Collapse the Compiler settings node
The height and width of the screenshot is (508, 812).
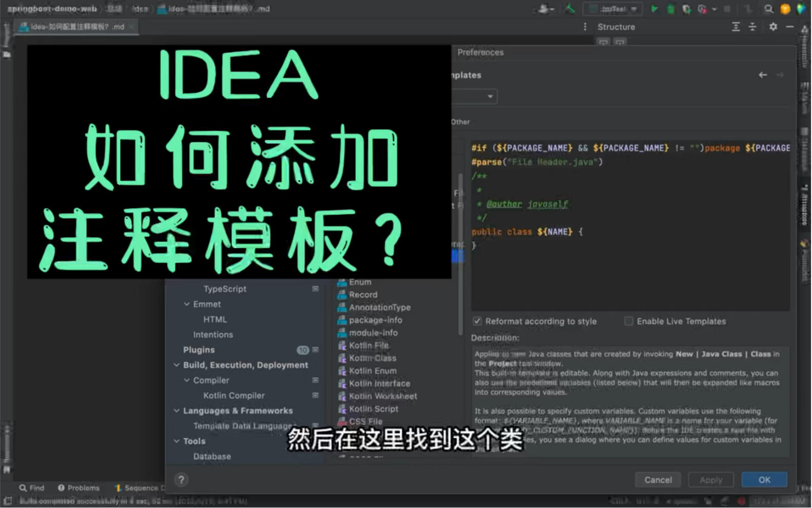[x=187, y=380]
